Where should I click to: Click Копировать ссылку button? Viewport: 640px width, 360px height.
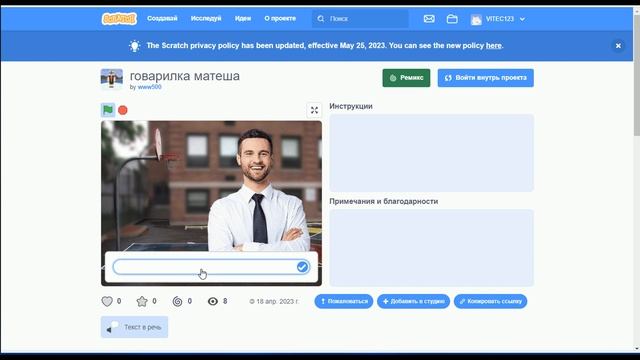[x=491, y=301]
